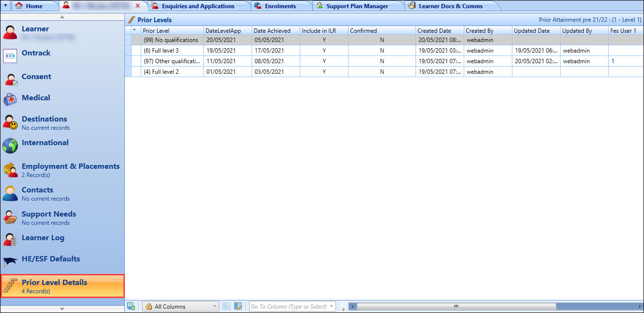Select the (4) Full level 2 row
Image resolution: width=644 pixels, height=313 pixels.
[x=384, y=72]
